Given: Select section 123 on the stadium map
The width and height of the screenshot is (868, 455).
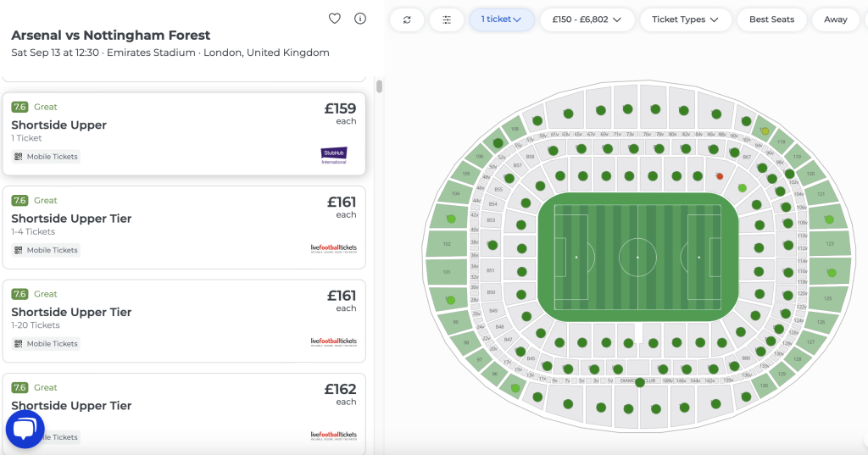Looking at the screenshot, I should tap(829, 243).
